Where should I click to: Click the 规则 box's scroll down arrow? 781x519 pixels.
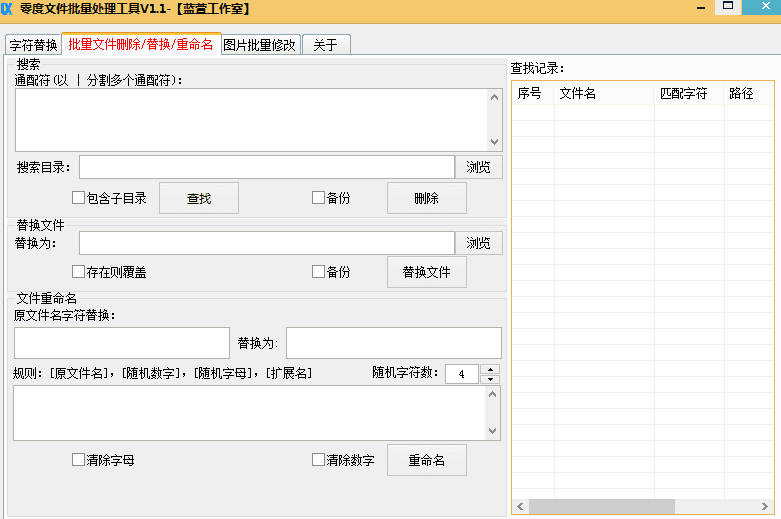[493, 431]
